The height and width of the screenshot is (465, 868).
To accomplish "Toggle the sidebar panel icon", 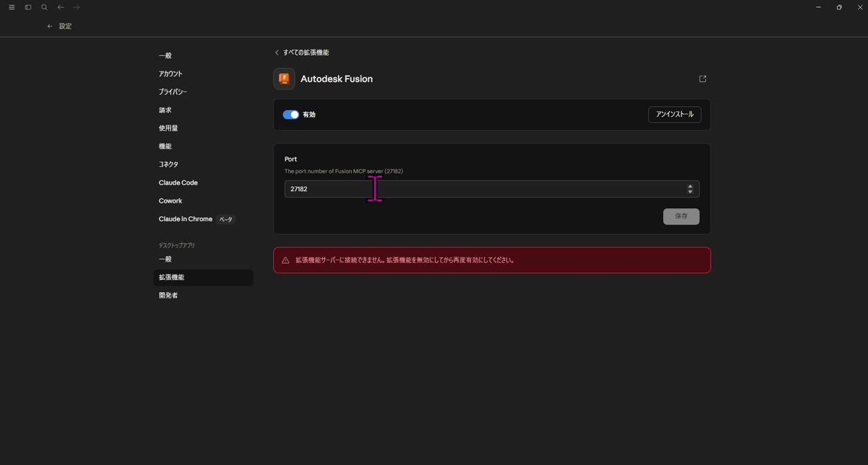I will (28, 7).
